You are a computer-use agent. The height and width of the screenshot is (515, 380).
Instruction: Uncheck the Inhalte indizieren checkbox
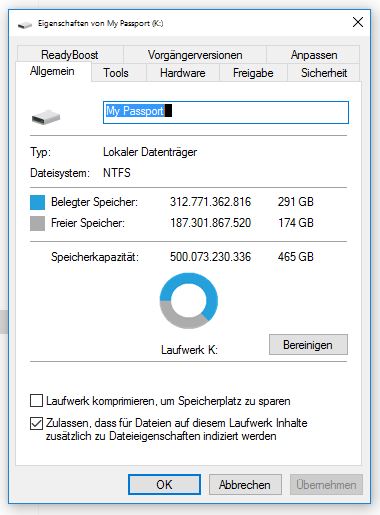coord(36,423)
